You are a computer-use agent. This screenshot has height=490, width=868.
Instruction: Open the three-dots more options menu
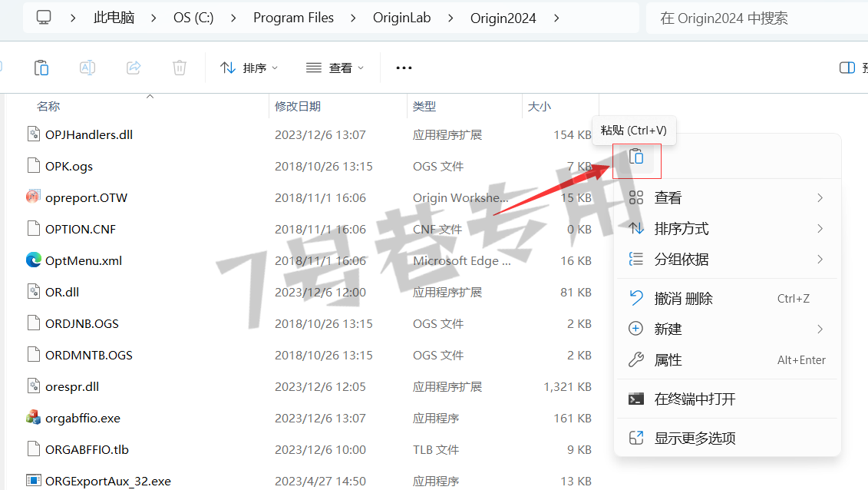point(404,68)
